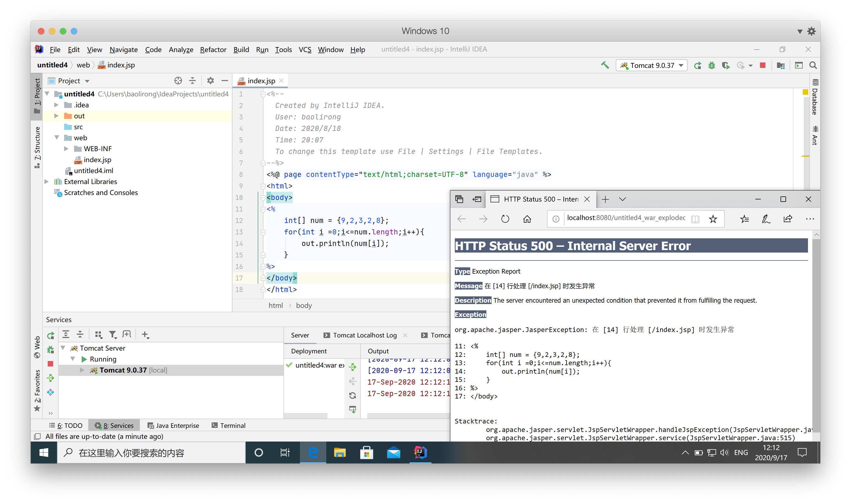Click the Edge Add notes pen icon

(766, 219)
